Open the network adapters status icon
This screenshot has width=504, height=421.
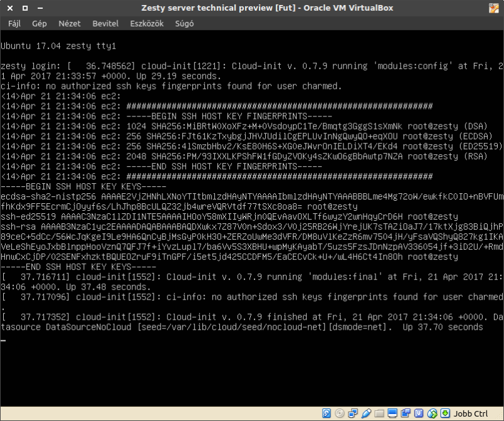pos(353,413)
